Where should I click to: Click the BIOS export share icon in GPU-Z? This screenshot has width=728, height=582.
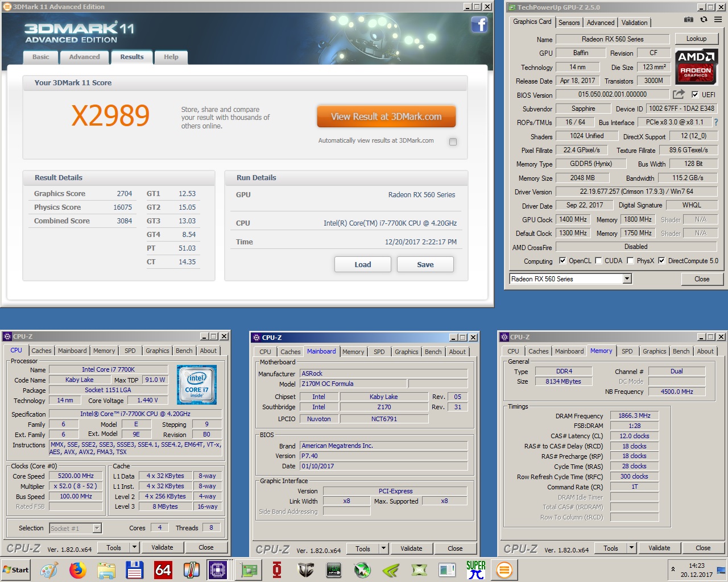tap(679, 94)
